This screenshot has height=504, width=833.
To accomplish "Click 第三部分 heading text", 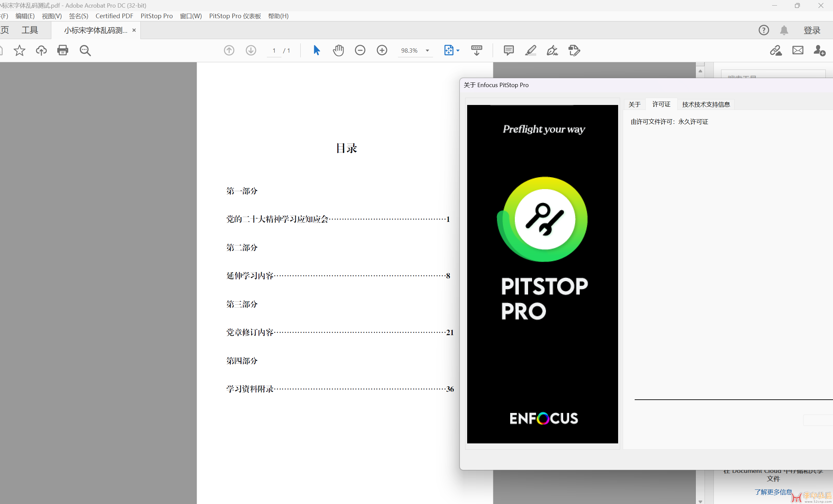I will click(242, 304).
